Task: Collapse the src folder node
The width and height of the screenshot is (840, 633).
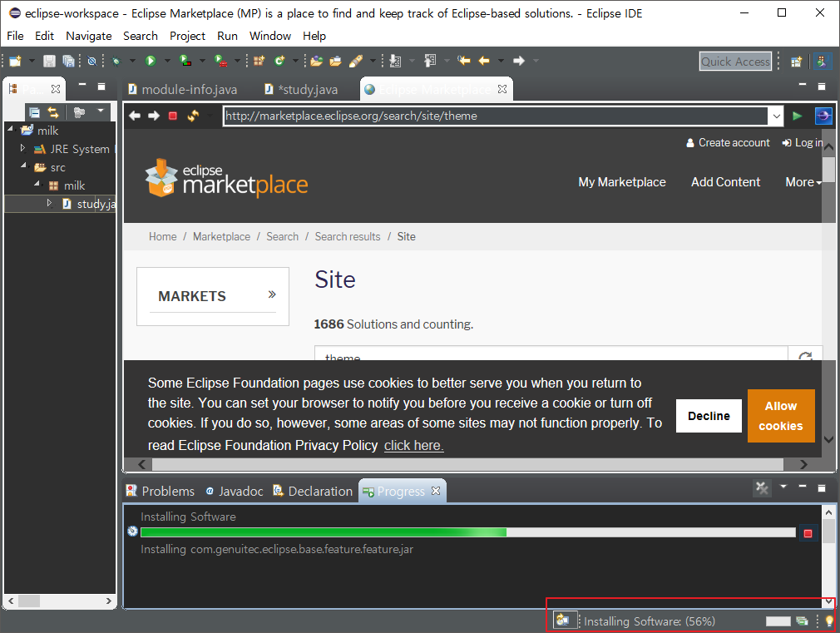Action: tap(24, 166)
